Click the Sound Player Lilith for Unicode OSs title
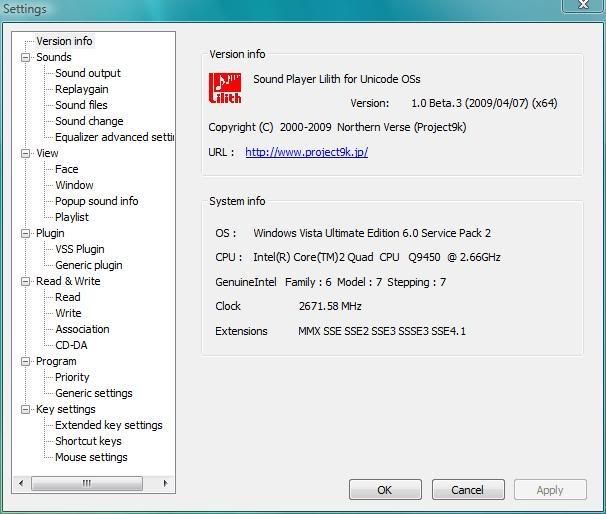 coord(337,79)
